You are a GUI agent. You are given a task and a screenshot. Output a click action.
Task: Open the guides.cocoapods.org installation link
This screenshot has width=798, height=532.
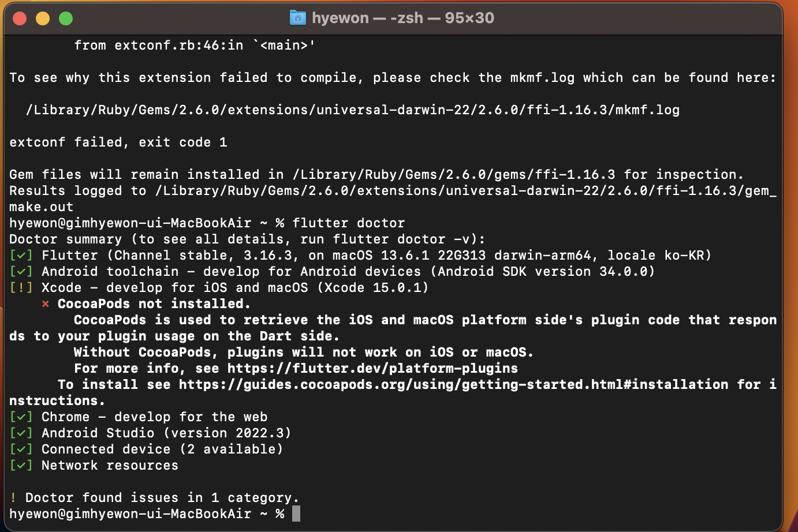click(453, 384)
